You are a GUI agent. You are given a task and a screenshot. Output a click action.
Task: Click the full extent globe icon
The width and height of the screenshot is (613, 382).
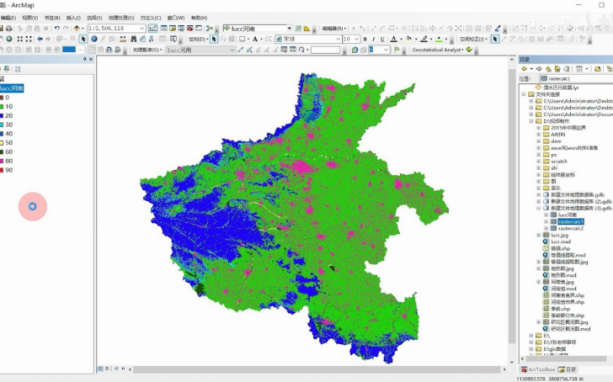pos(9,39)
